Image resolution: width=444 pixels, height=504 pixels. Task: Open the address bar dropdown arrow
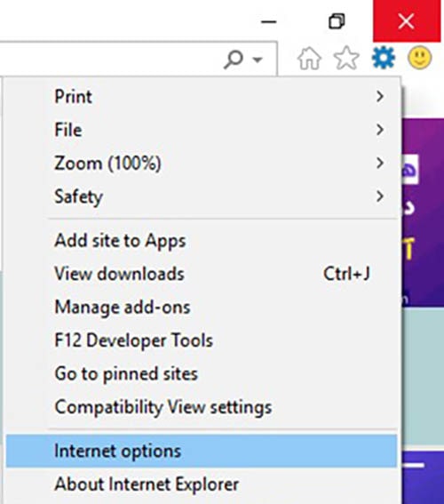click(x=258, y=60)
